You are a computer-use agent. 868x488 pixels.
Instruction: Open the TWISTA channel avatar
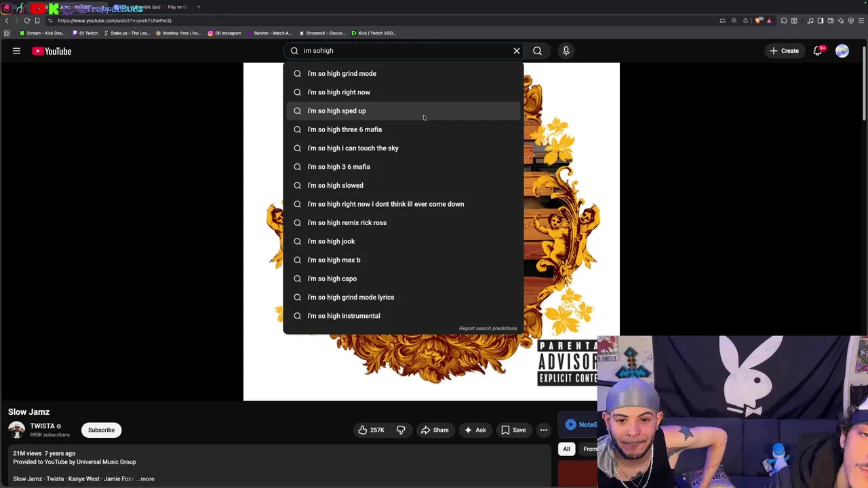coord(16,430)
